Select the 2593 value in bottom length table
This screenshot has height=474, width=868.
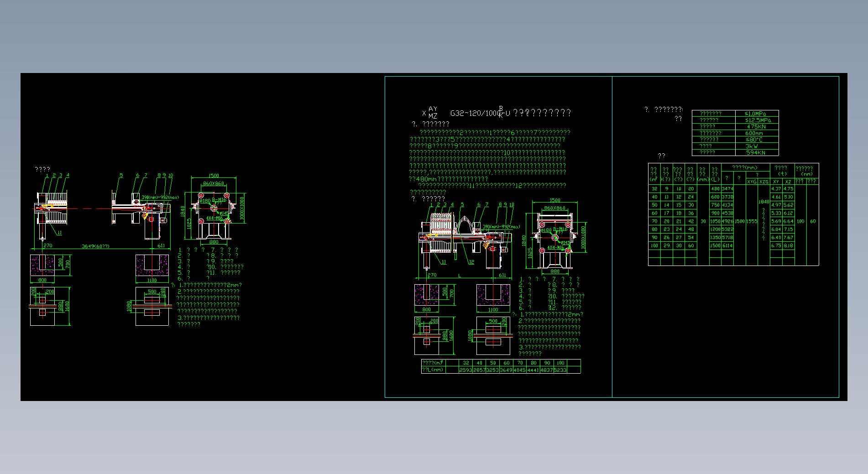click(x=465, y=370)
